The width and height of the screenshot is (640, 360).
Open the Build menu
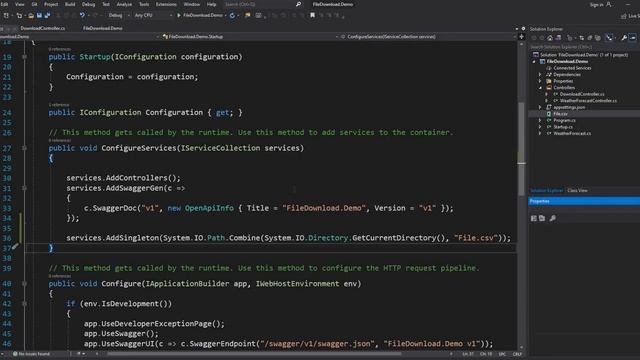(x=70, y=4)
